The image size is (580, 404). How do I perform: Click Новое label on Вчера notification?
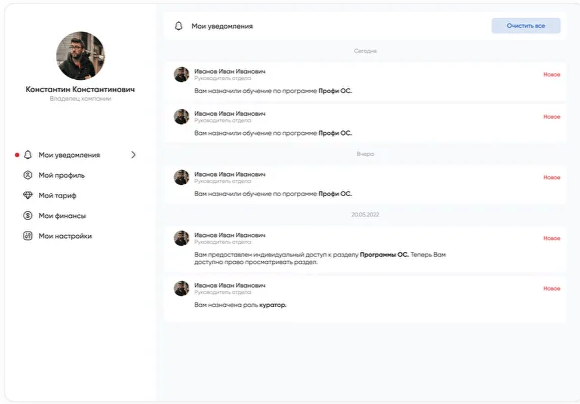(552, 178)
